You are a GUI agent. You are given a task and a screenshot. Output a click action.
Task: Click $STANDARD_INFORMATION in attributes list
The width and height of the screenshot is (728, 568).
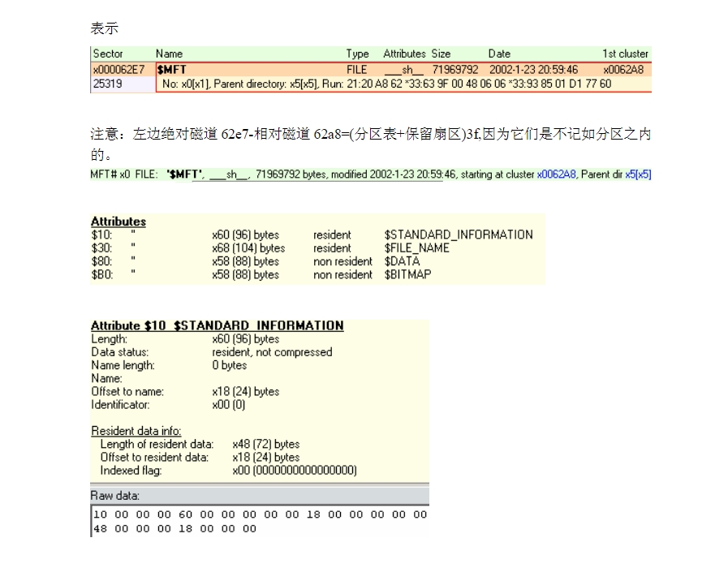tap(459, 235)
